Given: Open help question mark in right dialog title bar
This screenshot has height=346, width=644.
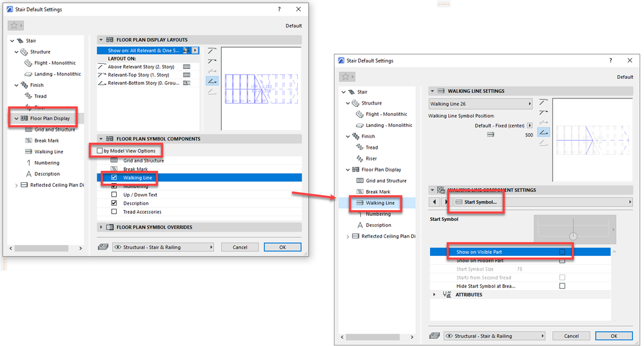Looking at the screenshot, I should pyautogui.click(x=610, y=61).
